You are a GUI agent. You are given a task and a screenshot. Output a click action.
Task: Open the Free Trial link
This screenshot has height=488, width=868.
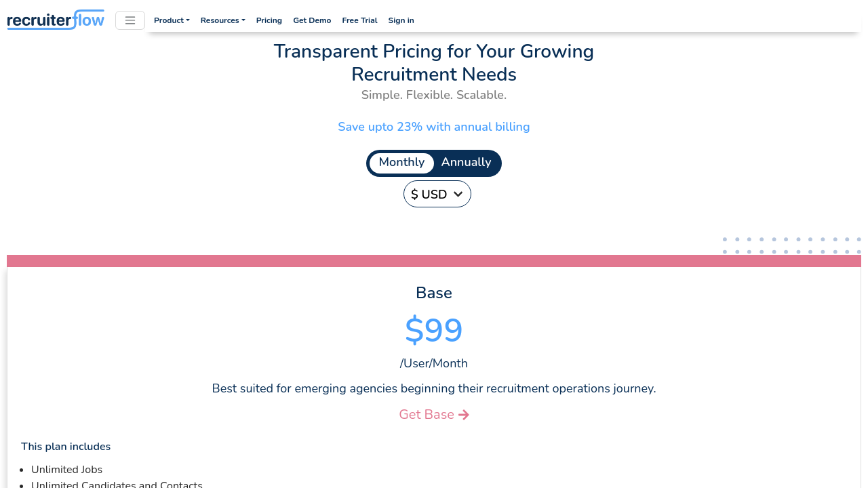click(359, 20)
